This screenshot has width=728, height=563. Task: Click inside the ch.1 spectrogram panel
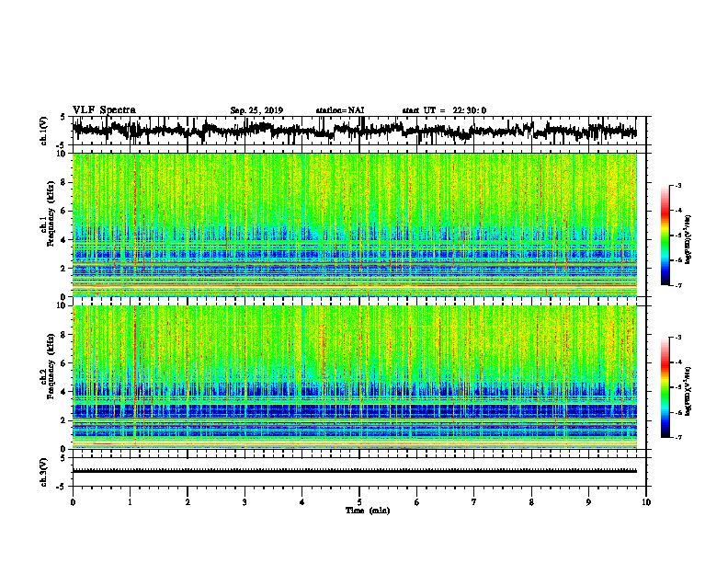[x=355, y=224]
